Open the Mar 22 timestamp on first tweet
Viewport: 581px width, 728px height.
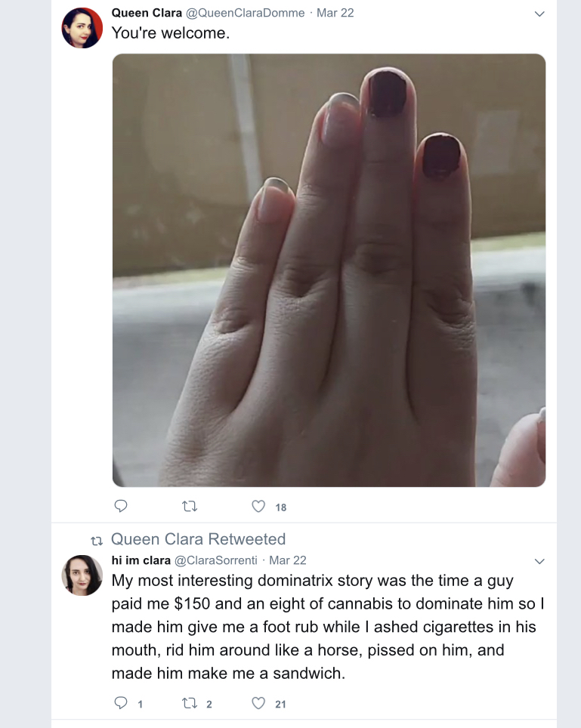[x=335, y=13]
